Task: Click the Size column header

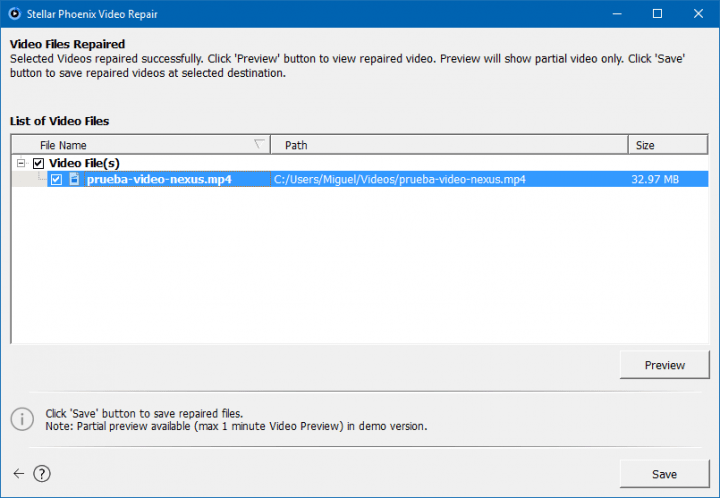Action: click(x=668, y=145)
